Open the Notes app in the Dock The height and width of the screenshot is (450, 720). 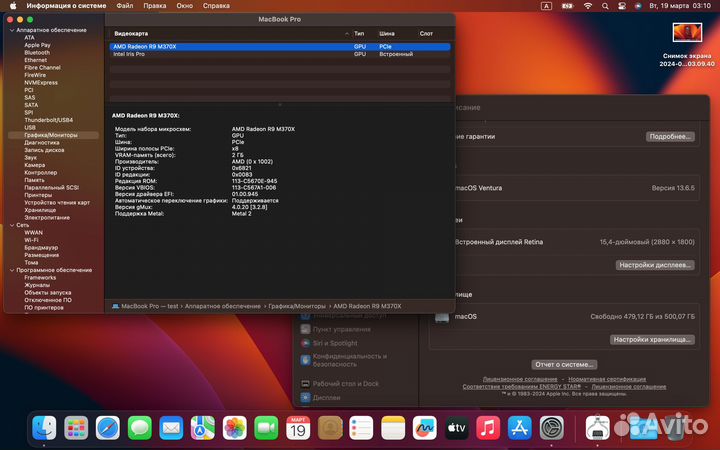click(393, 428)
